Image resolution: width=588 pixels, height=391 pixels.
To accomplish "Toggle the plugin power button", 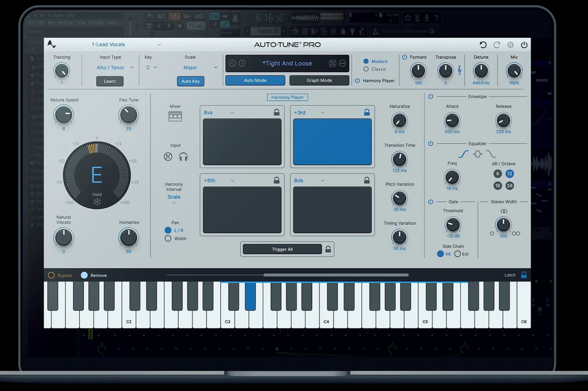I will pyautogui.click(x=524, y=45).
